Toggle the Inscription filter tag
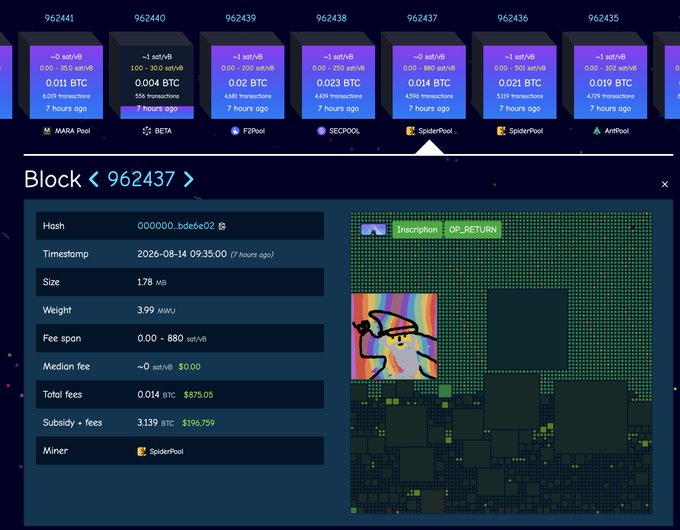The image size is (680, 530). 417,229
